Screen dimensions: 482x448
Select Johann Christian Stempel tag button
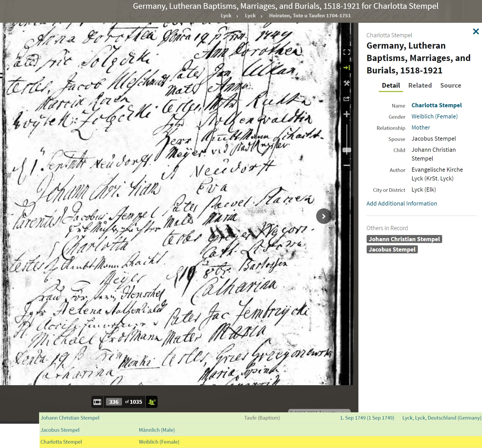(404, 239)
